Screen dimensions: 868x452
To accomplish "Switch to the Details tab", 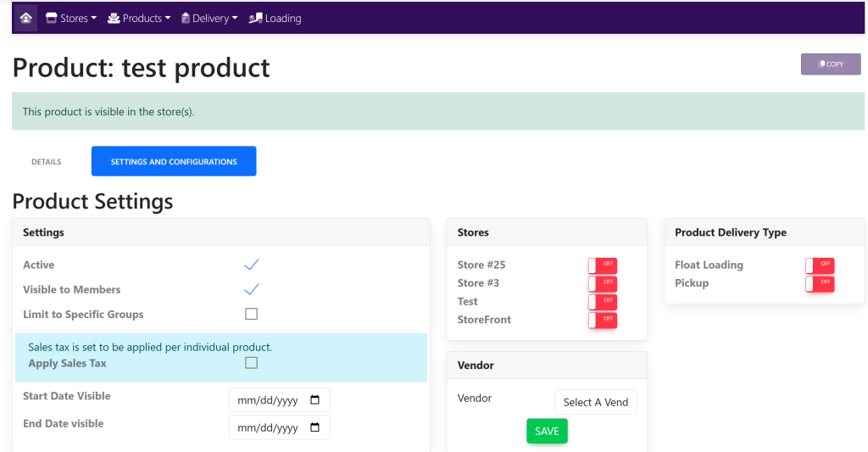I will (x=47, y=161).
